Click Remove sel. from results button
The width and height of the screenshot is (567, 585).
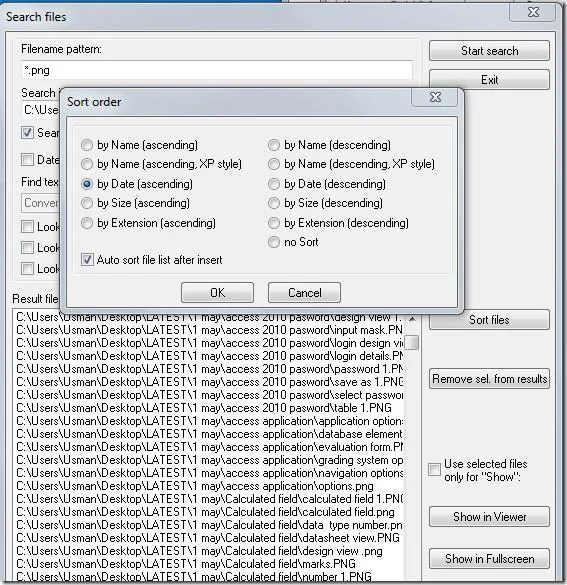pyautogui.click(x=489, y=379)
